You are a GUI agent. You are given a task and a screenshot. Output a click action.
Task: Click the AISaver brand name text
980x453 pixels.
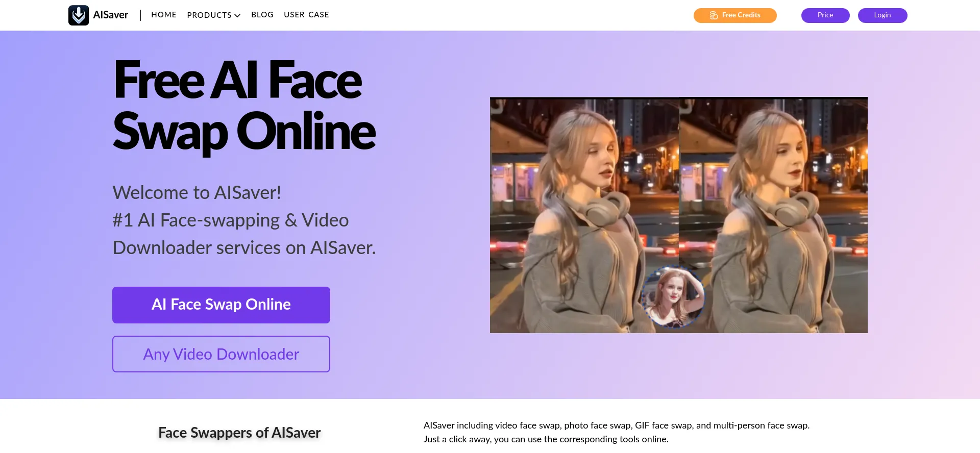click(x=111, y=15)
